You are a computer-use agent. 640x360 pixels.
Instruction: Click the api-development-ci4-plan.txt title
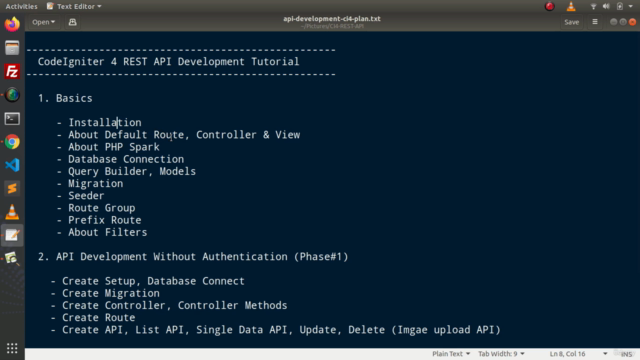(x=332, y=19)
